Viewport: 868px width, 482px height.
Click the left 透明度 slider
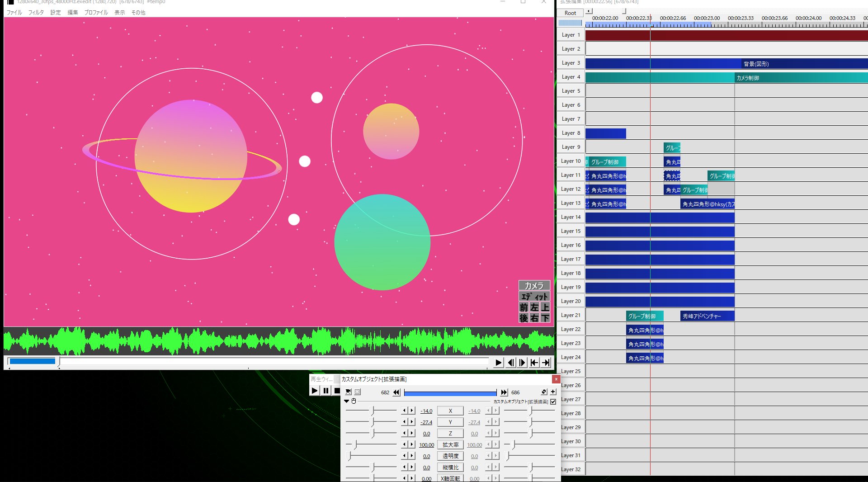tap(371, 456)
